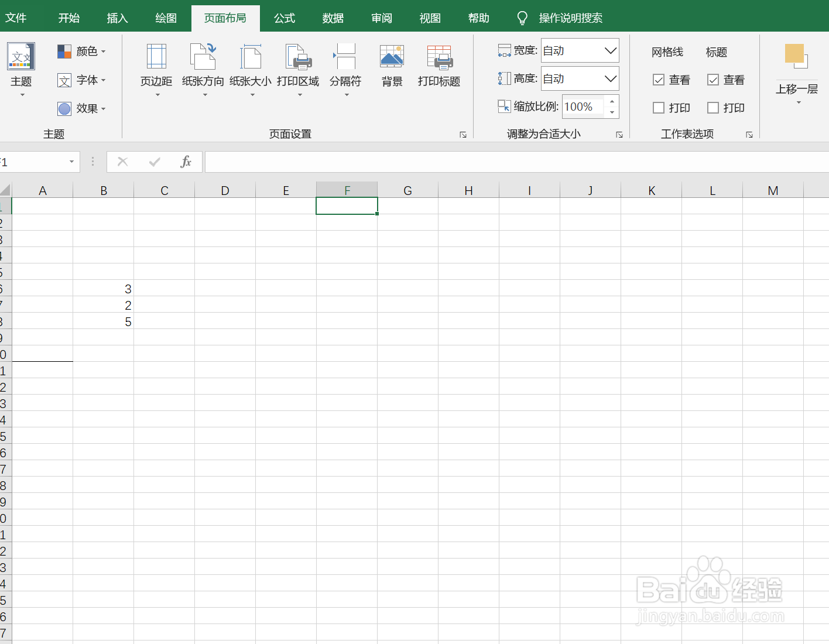Screen dimensions: 829x644
Task: Select column A header
Action: (x=42, y=190)
